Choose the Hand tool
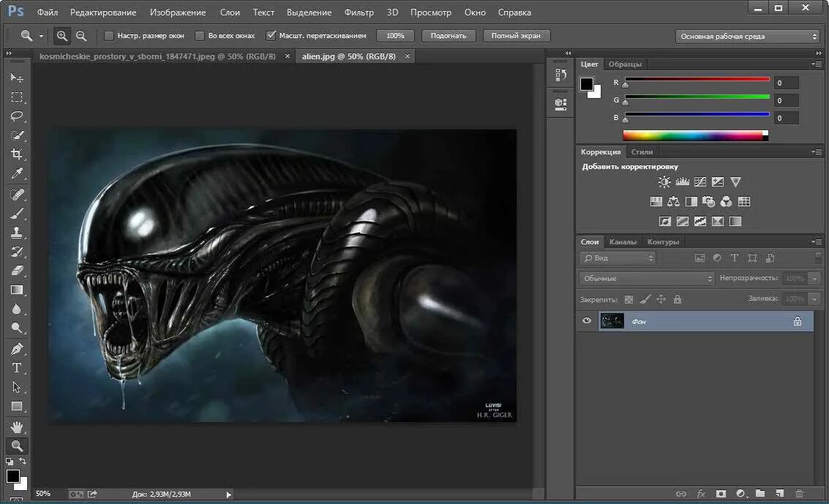Image resolution: width=829 pixels, height=504 pixels. 17,426
